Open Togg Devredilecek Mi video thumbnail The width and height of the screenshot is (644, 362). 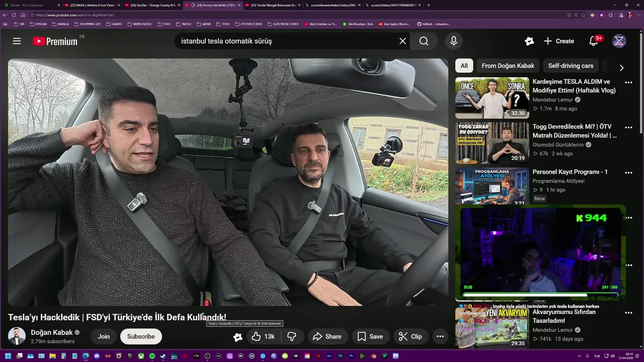pyautogui.click(x=492, y=143)
